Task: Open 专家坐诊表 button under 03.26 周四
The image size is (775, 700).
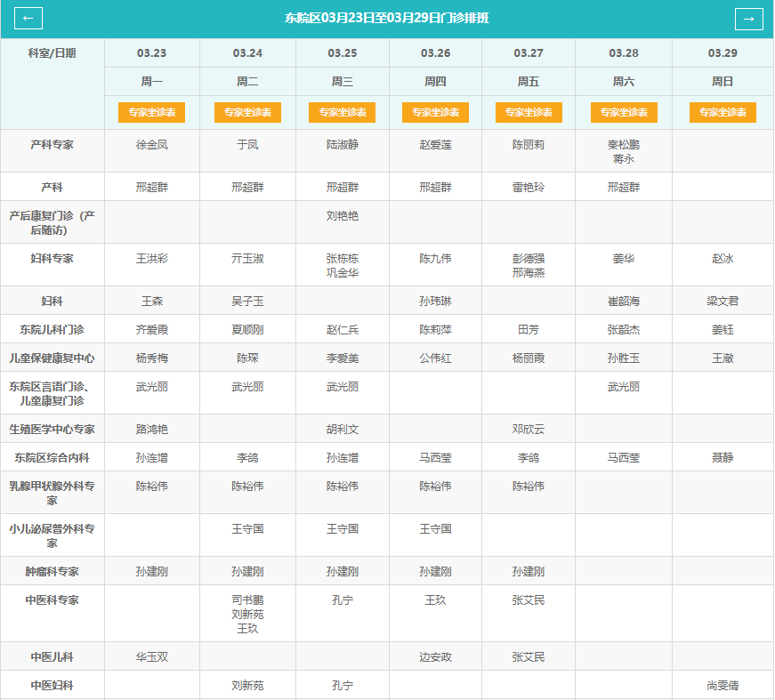Action: coord(435,113)
